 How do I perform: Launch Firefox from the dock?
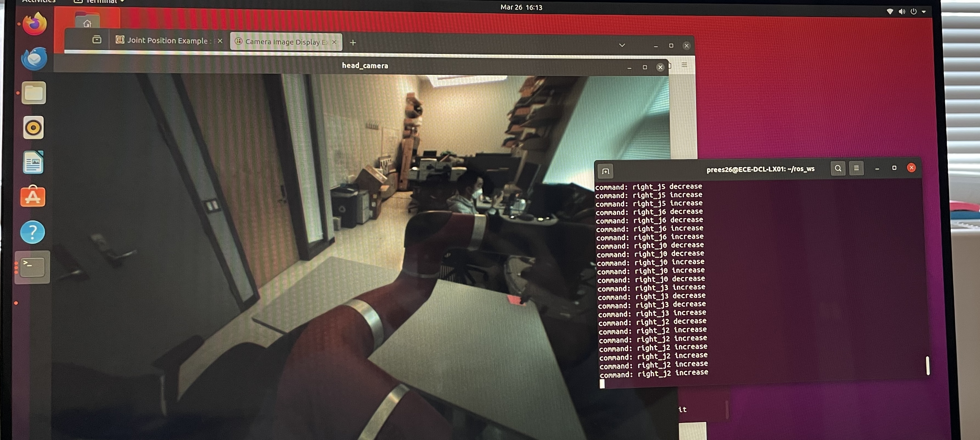pos(34,24)
